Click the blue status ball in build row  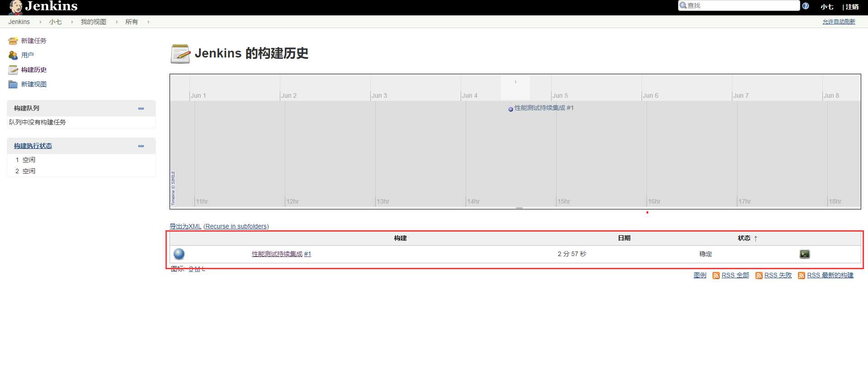[x=179, y=254]
